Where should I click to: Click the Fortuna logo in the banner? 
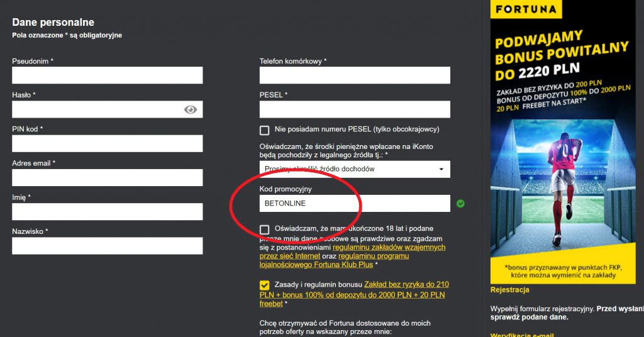(527, 9)
